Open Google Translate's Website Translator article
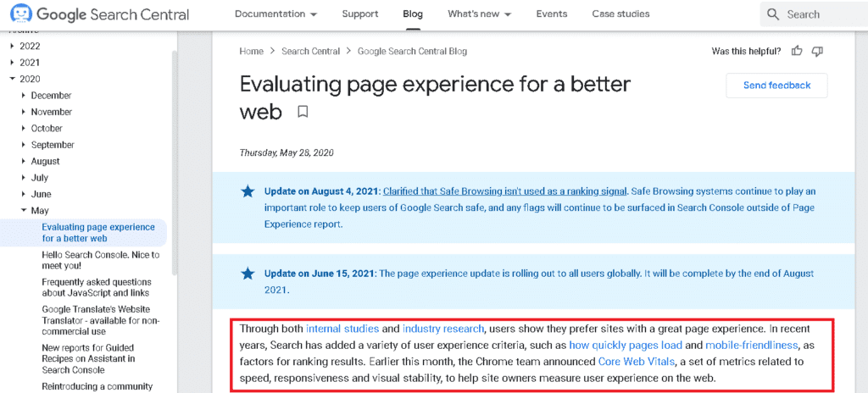868x393 pixels. click(x=100, y=320)
